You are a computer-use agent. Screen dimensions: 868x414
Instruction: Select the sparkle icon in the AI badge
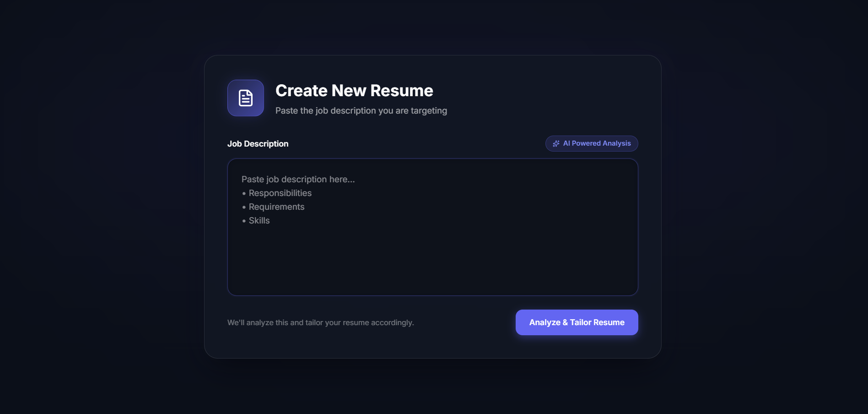pyautogui.click(x=555, y=143)
